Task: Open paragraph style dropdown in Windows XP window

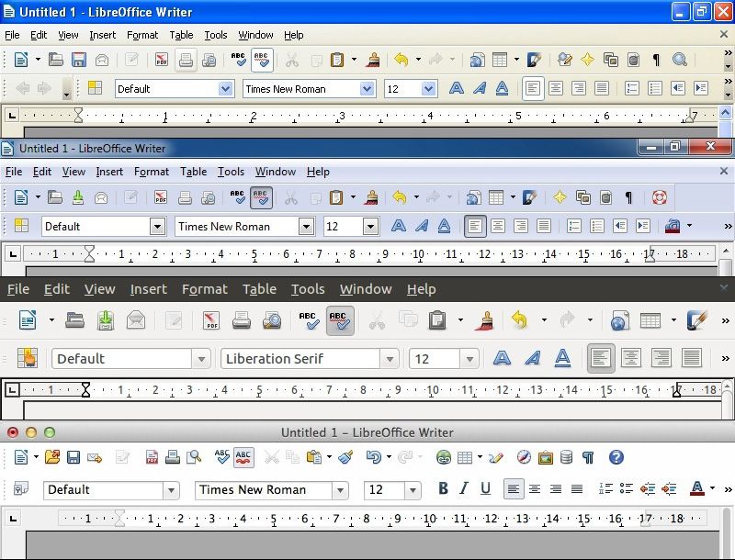Action: coord(225,88)
